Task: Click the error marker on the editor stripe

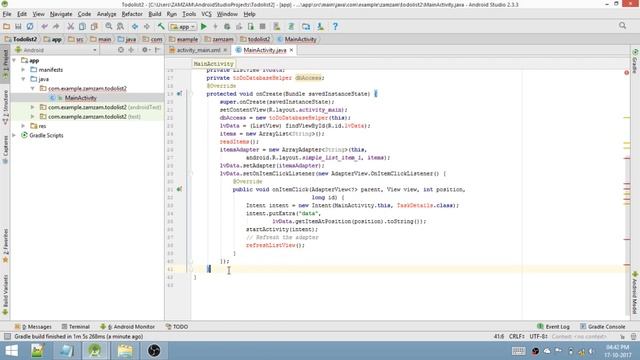Action: pos(627,73)
